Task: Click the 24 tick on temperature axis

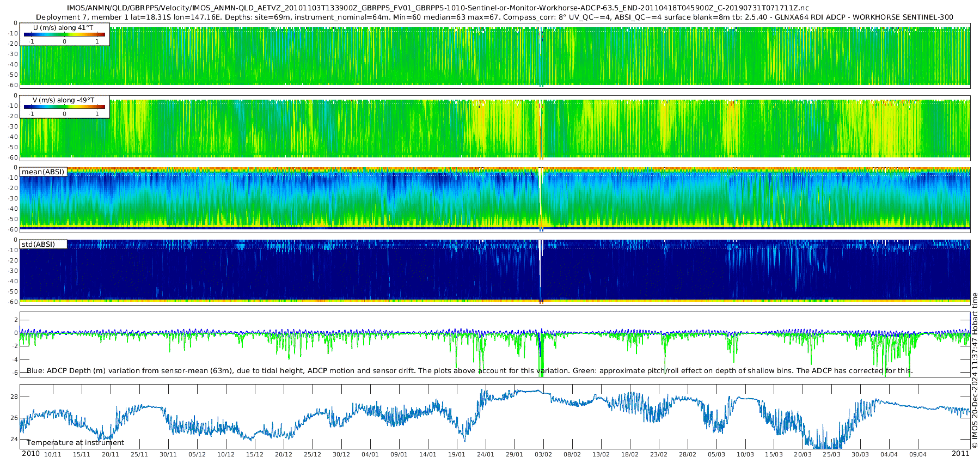Action: 14,439
